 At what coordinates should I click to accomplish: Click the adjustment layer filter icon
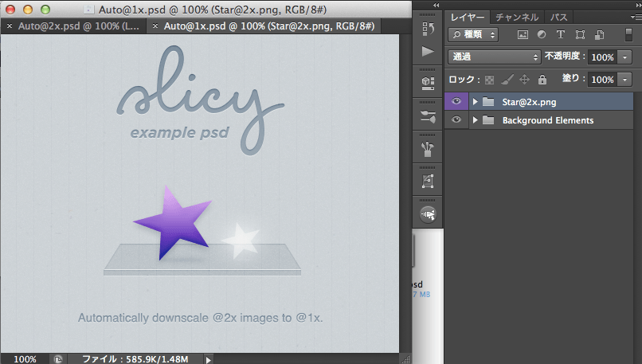pos(542,35)
